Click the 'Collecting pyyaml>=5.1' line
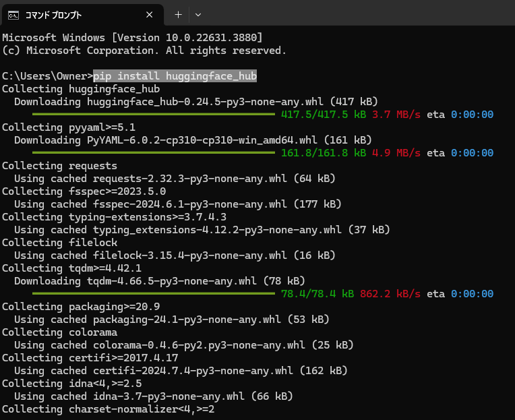Viewport: 515px width, 420px height. tap(69, 127)
